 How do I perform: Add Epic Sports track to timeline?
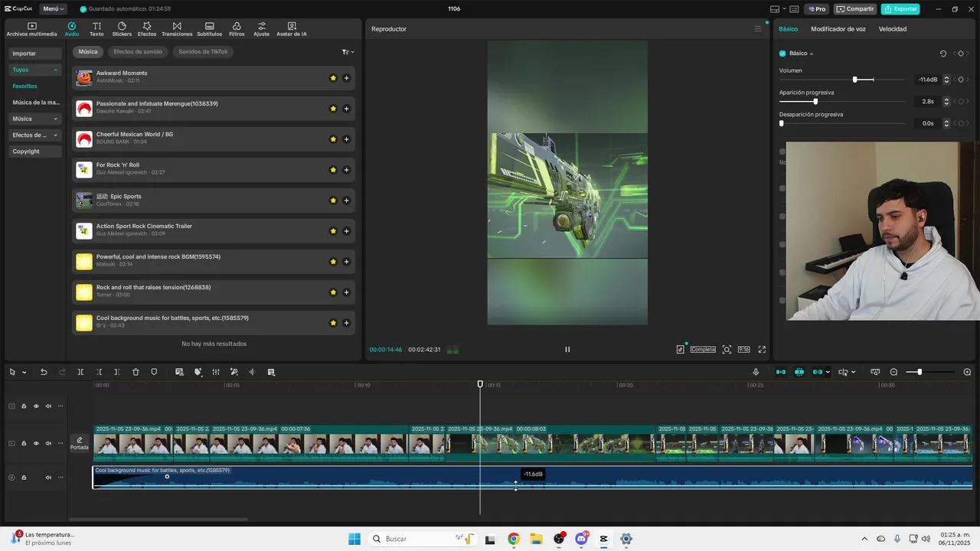346,201
